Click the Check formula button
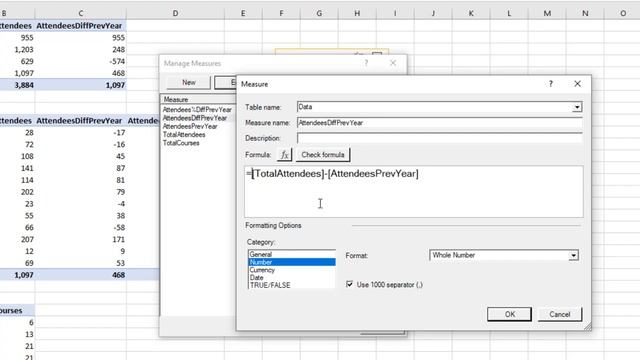 (x=323, y=155)
